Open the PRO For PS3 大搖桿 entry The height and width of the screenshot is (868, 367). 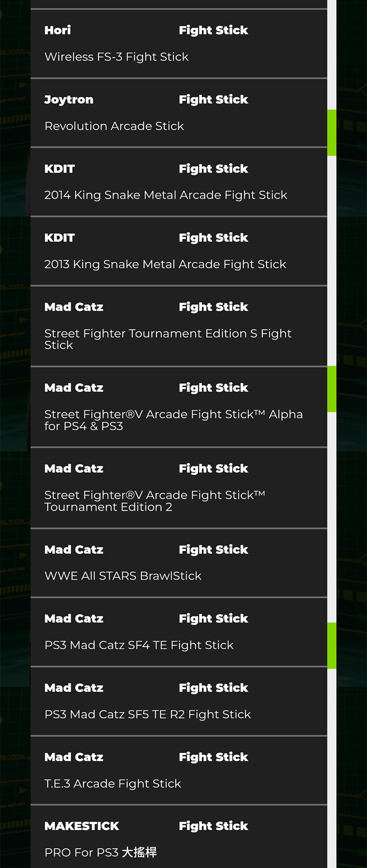click(x=100, y=852)
